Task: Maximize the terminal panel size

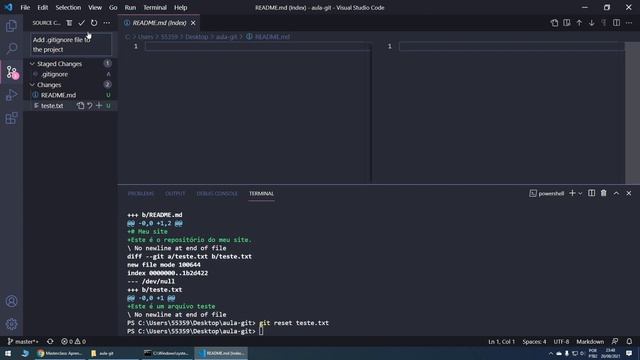Action: coord(616,193)
